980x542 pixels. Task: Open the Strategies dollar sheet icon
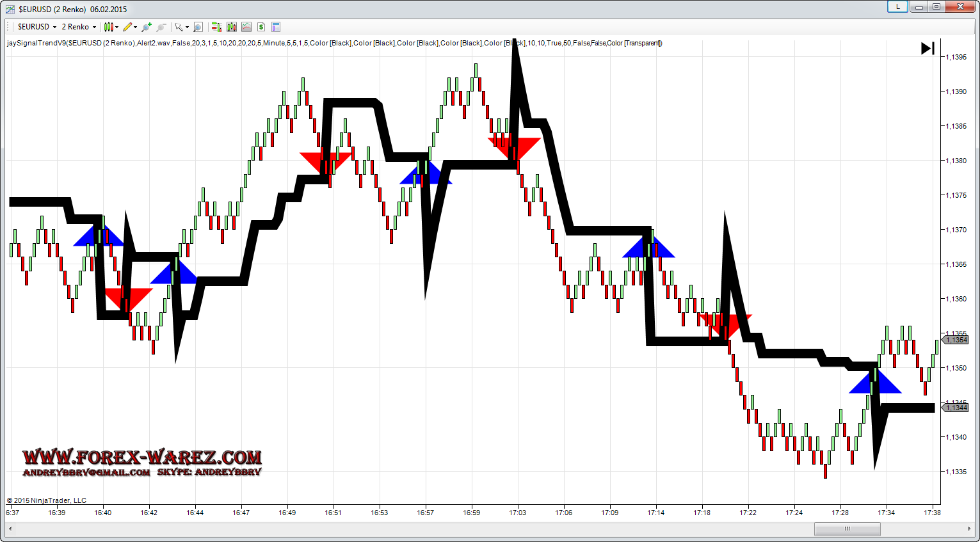(261, 27)
